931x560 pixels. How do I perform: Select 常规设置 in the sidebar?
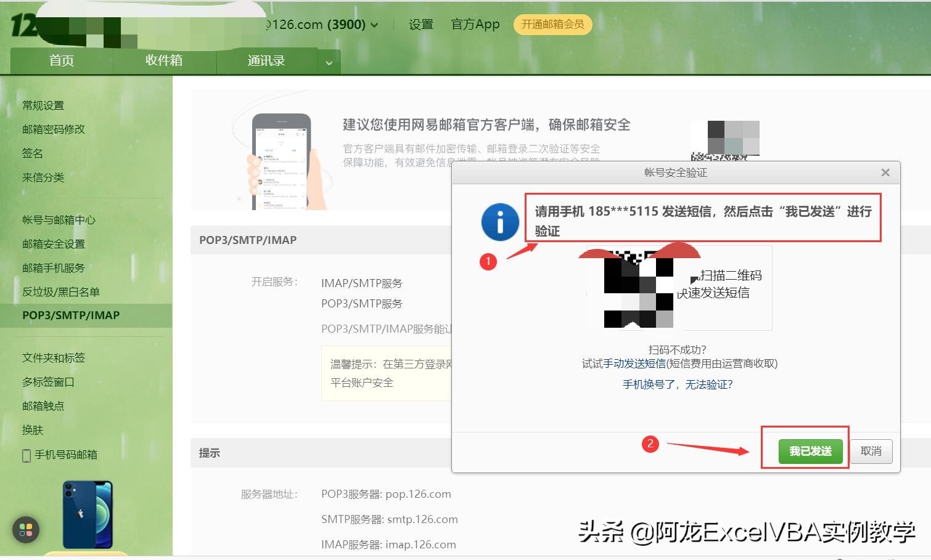coord(43,105)
